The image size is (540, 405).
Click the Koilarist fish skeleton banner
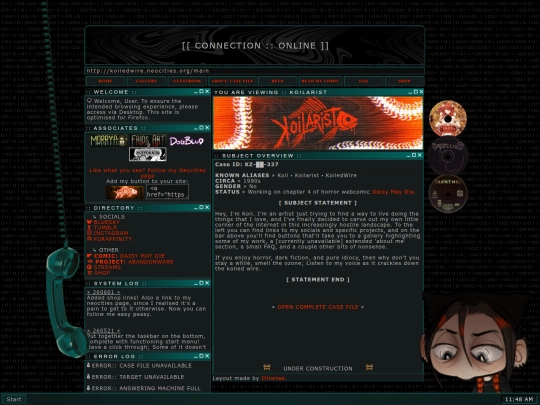pos(318,123)
